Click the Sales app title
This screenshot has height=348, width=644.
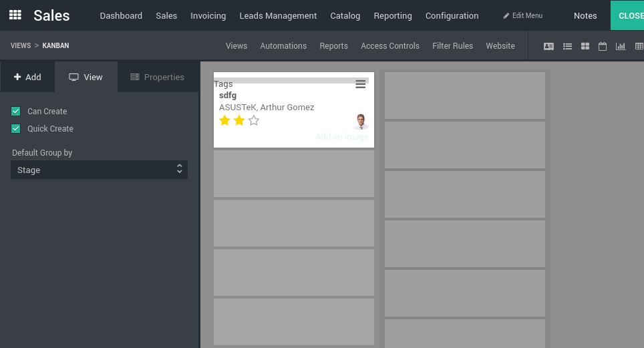pos(51,15)
